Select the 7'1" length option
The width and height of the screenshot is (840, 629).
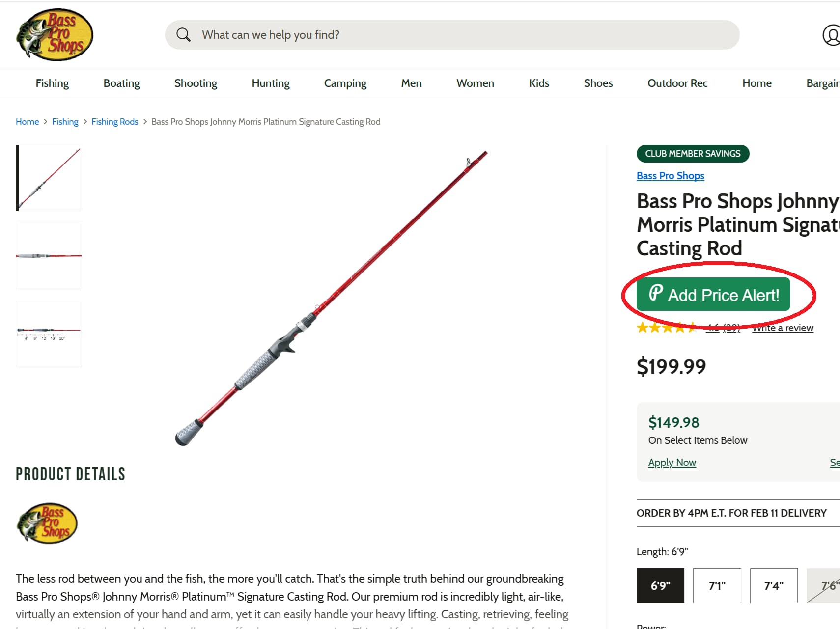[x=717, y=586]
